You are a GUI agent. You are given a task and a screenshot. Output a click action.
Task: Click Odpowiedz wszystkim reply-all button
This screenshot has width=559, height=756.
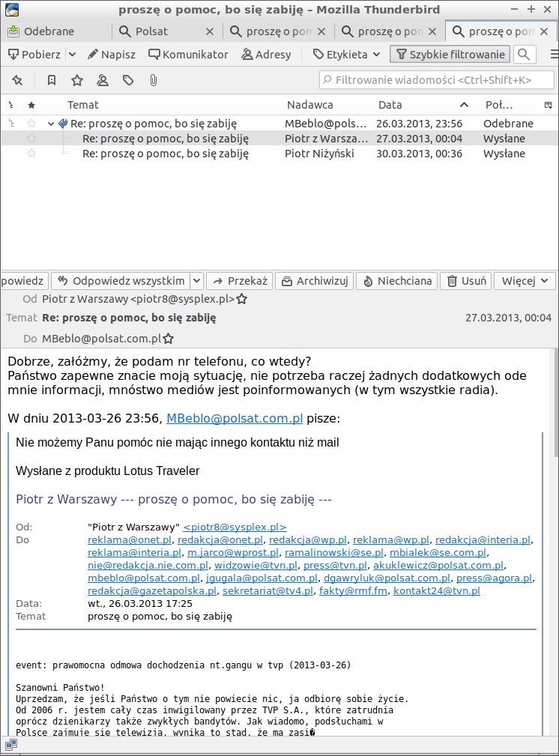tap(121, 281)
